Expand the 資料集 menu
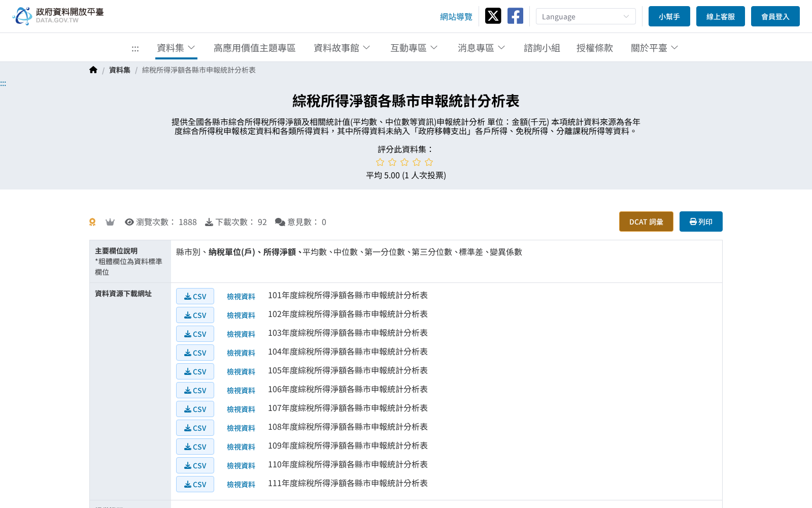 point(176,48)
